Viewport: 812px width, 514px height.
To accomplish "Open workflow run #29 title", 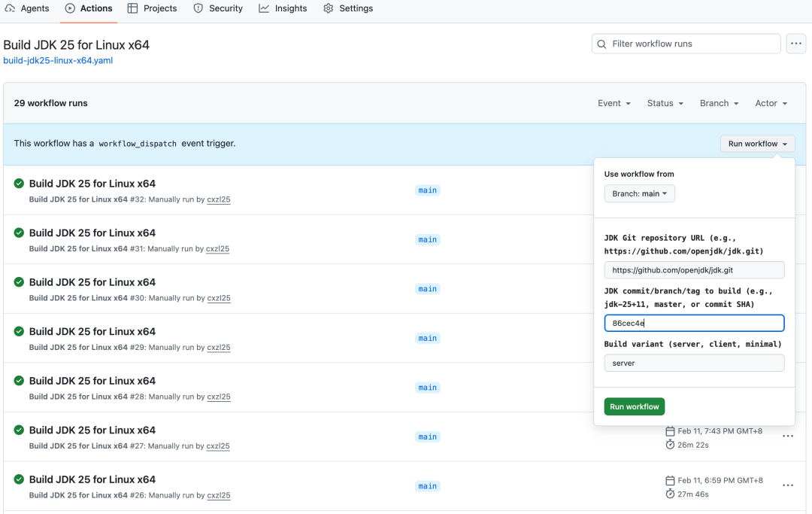I will coord(92,331).
